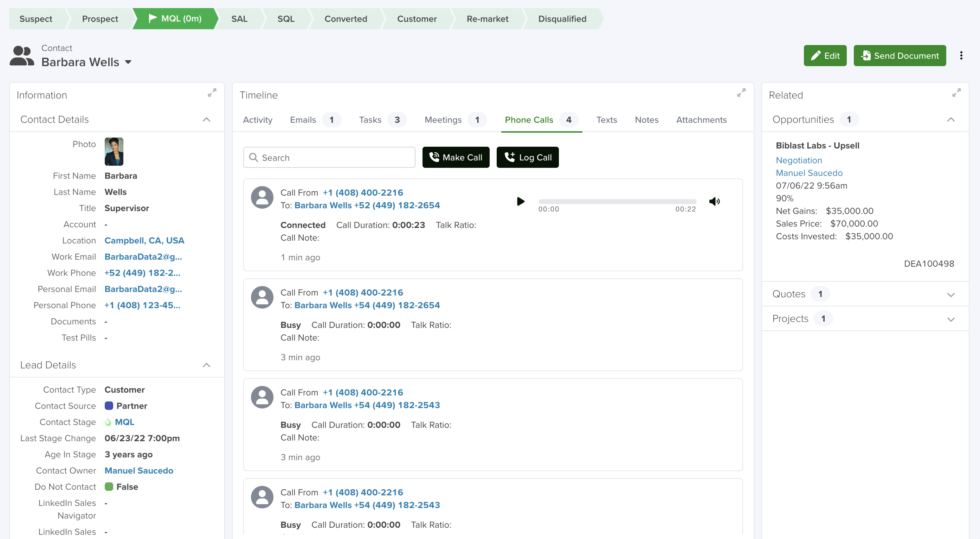Expand the Quotes section

[951, 294]
